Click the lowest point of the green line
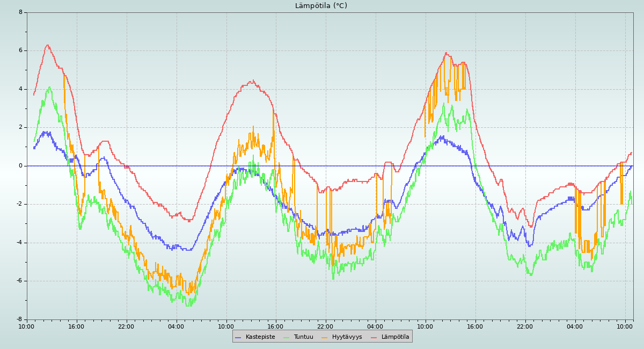The height and width of the screenshot is (349, 644). pyautogui.click(x=189, y=306)
